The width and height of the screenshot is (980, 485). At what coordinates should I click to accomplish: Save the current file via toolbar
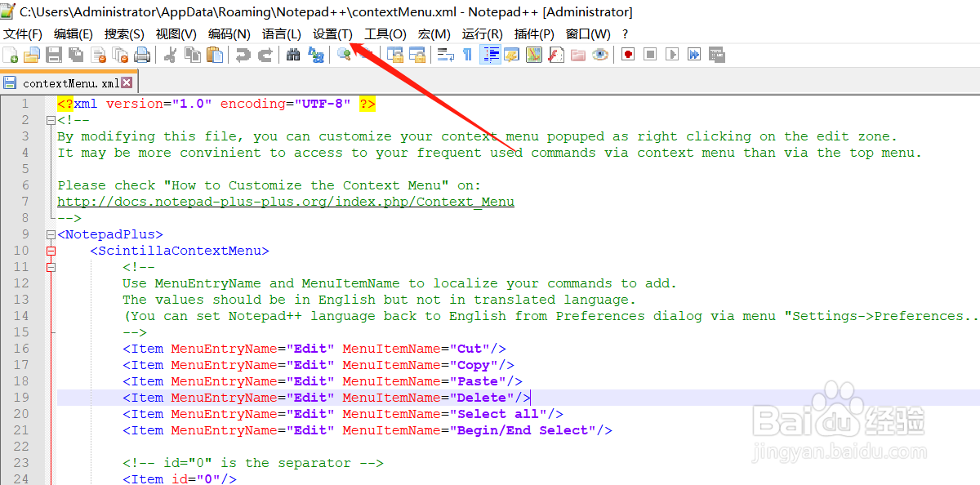click(x=54, y=55)
